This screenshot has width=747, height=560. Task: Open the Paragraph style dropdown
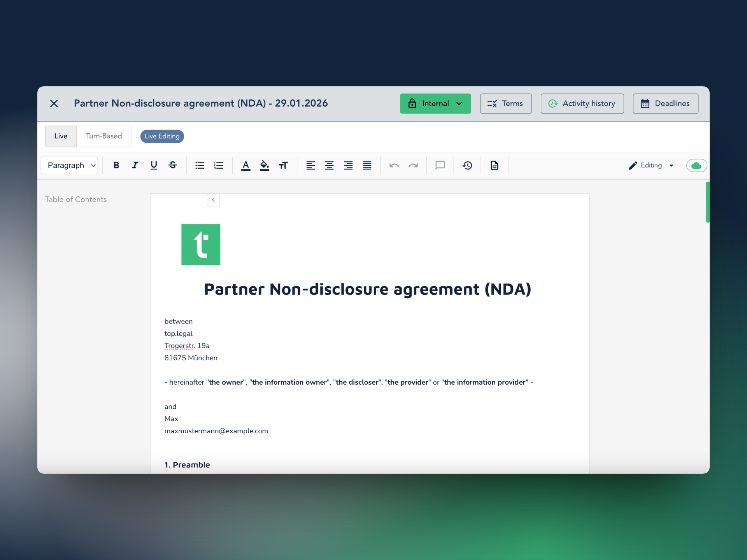(69, 166)
